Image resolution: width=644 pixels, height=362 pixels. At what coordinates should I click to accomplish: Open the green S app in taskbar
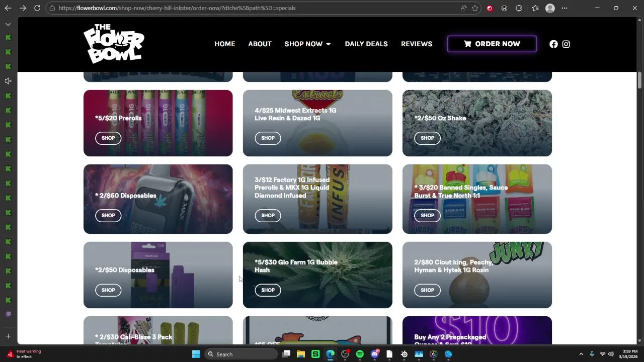[x=315, y=354]
